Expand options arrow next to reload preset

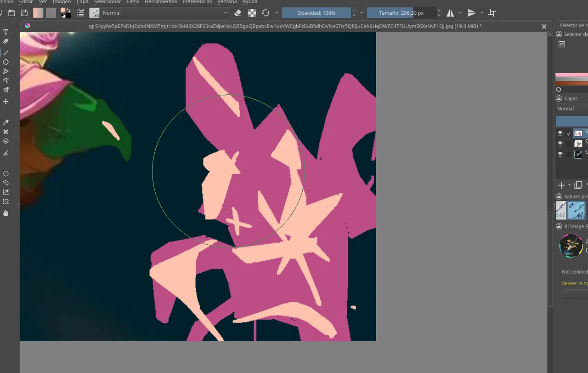click(277, 13)
